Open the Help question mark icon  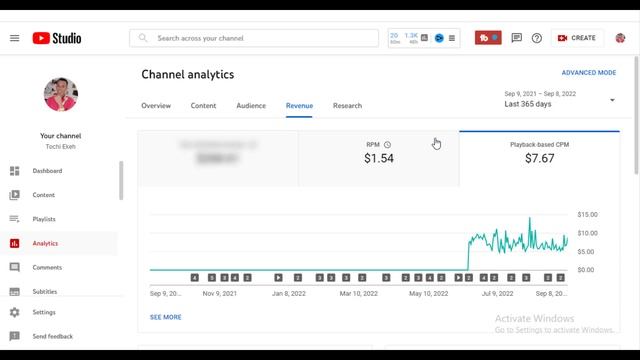537,38
